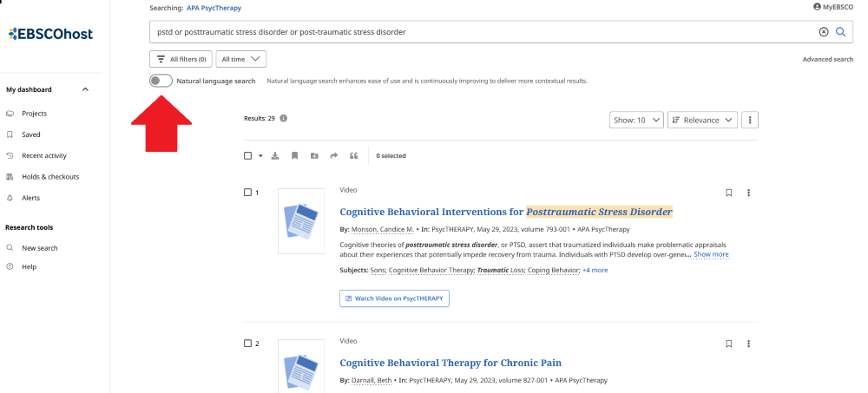Open the Advanced search link
The width and height of the screenshot is (868, 393).
click(x=827, y=59)
